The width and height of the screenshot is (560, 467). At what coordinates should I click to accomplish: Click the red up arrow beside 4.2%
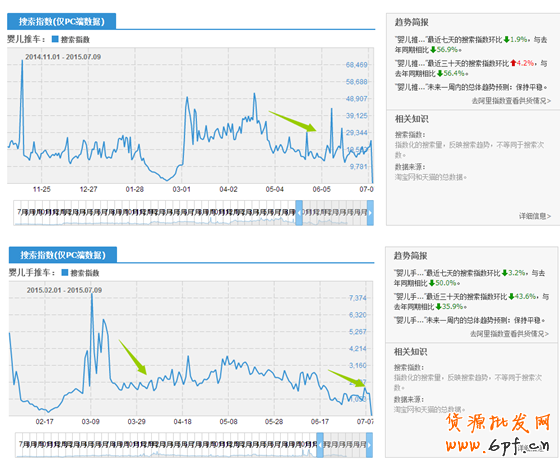pyautogui.click(x=513, y=63)
